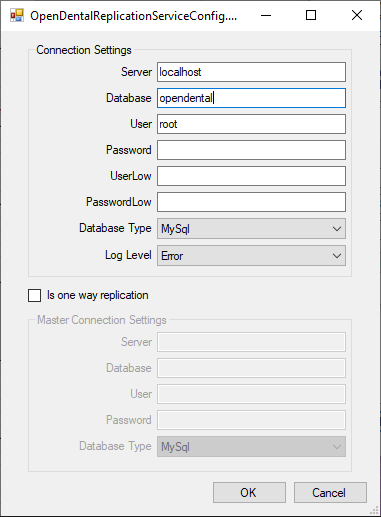The height and width of the screenshot is (517, 381).
Task: Click the OK button
Action: tap(249, 492)
